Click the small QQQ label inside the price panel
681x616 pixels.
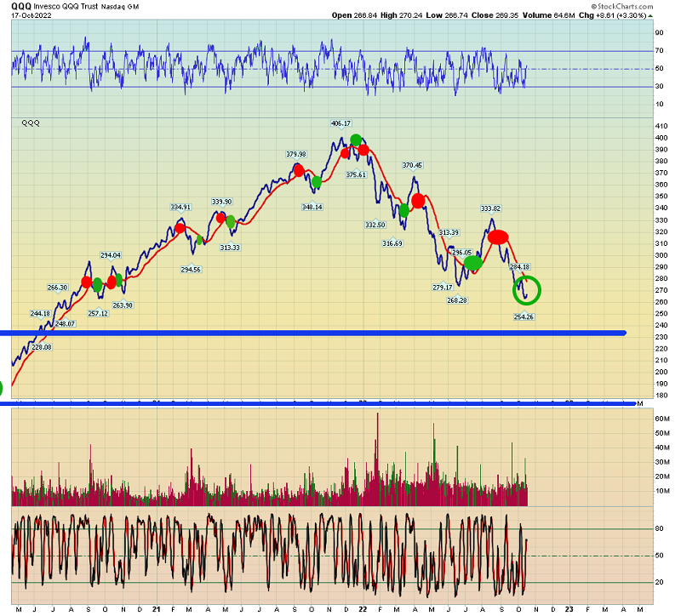point(31,123)
